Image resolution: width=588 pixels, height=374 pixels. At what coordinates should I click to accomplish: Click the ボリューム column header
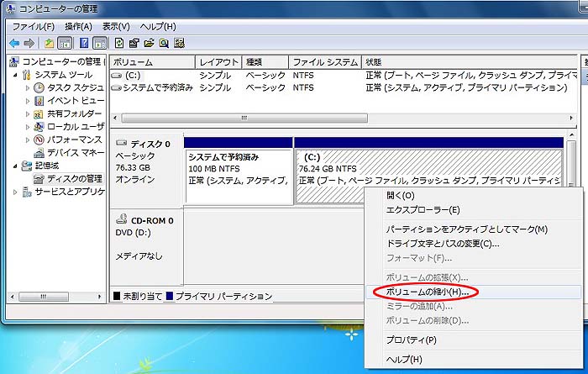click(x=151, y=63)
